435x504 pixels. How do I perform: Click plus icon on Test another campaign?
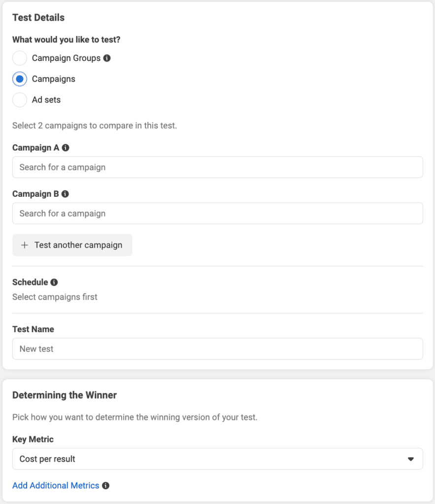coord(25,245)
